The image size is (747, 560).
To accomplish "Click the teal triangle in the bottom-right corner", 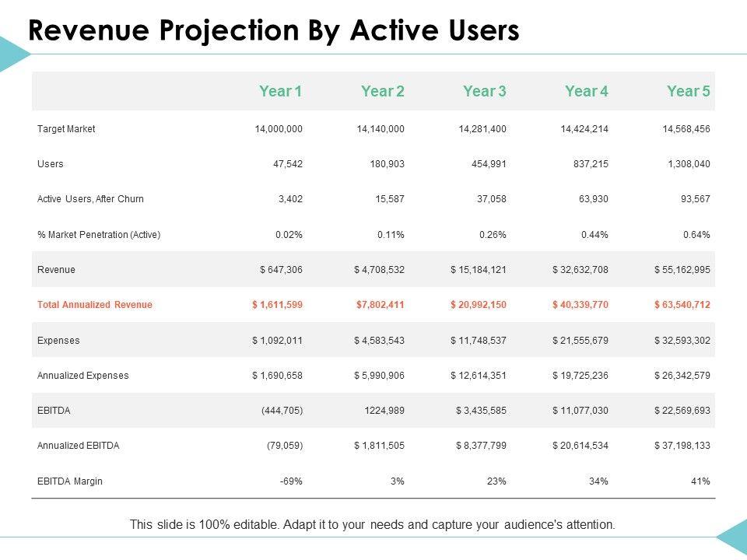I will [x=734, y=538].
